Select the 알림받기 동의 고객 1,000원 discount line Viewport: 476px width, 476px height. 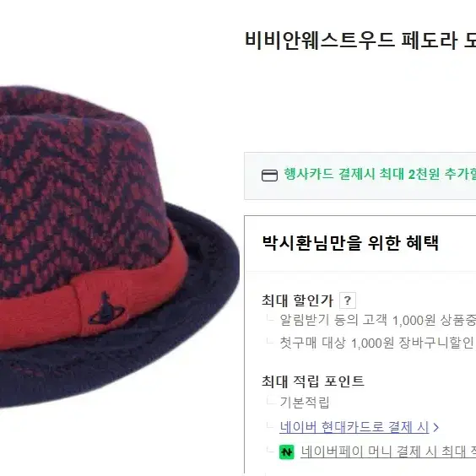pyautogui.click(x=377, y=320)
